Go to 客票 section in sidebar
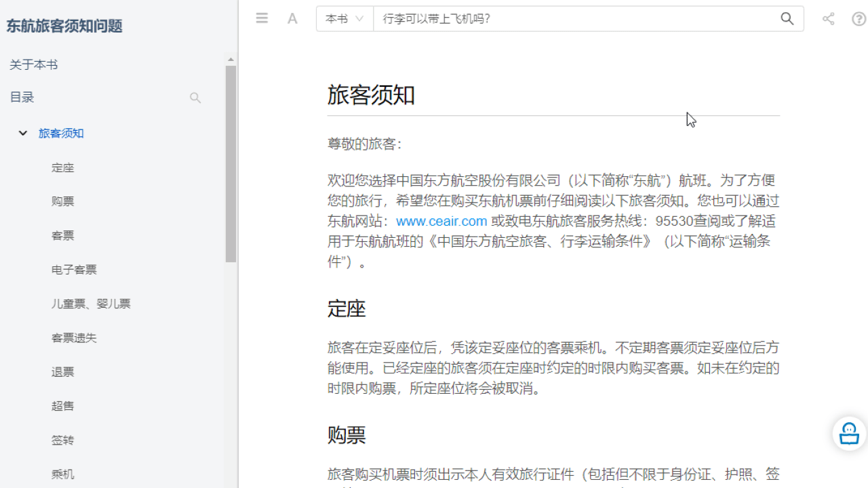868x488 pixels. [62, 235]
